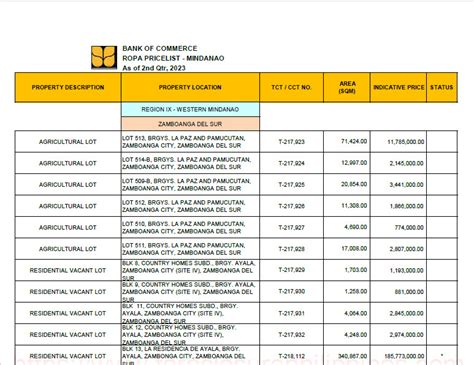
Task: Select RESIDENTIAL VACANT LOT description in the T-217,929 row
Action: coord(68,270)
